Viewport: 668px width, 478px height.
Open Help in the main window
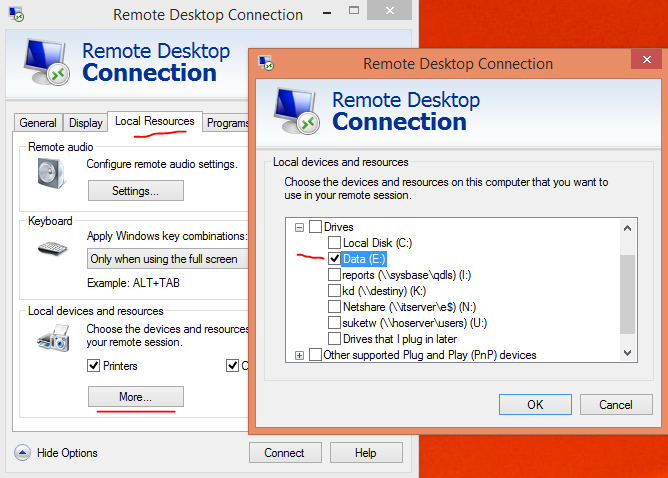[366, 452]
